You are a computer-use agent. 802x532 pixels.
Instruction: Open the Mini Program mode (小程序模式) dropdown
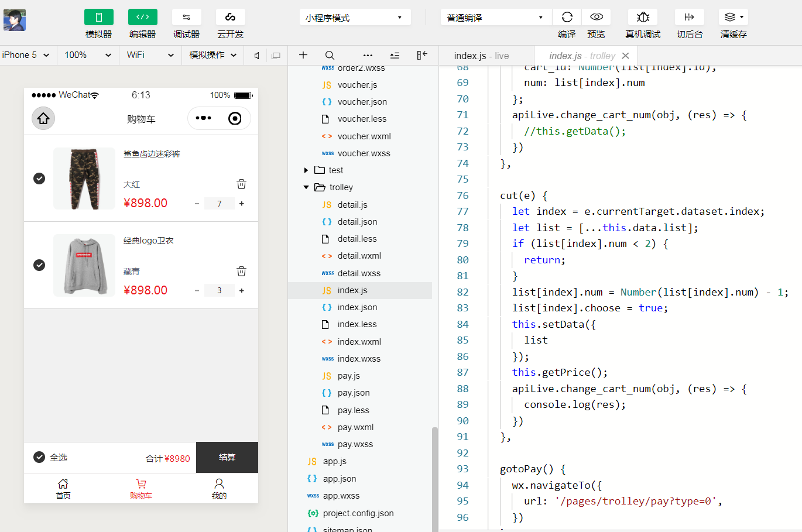pyautogui.click(x=354, y=18)
